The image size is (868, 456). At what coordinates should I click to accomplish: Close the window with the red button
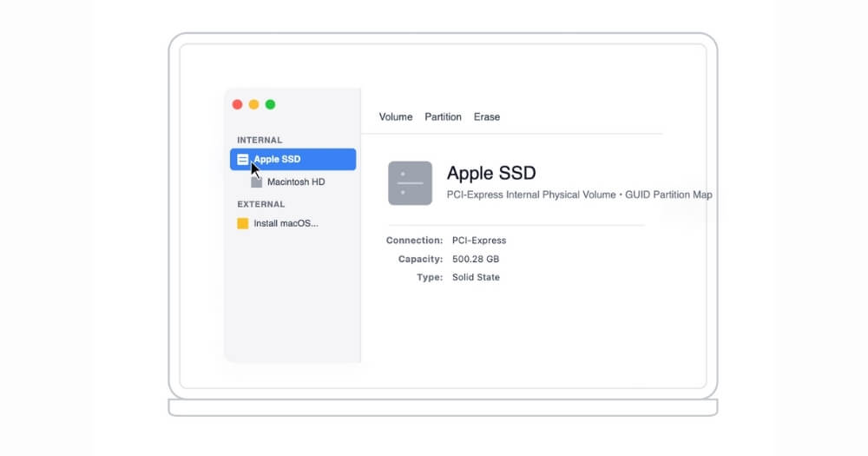[x=237, y=104]
